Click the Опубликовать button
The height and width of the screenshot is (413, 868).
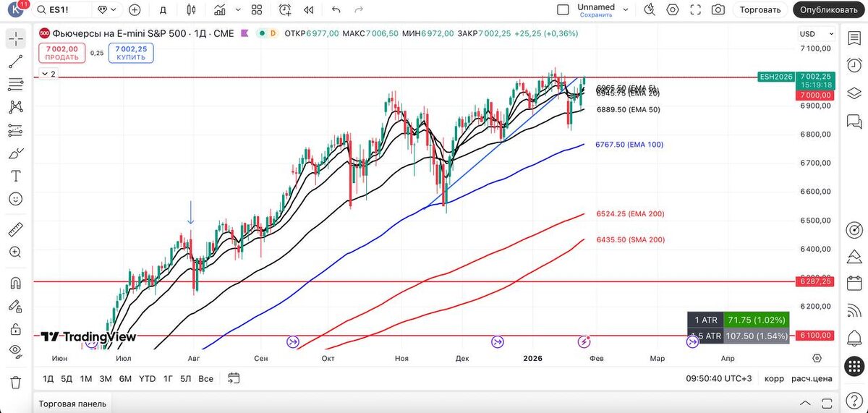coord(830,9)
